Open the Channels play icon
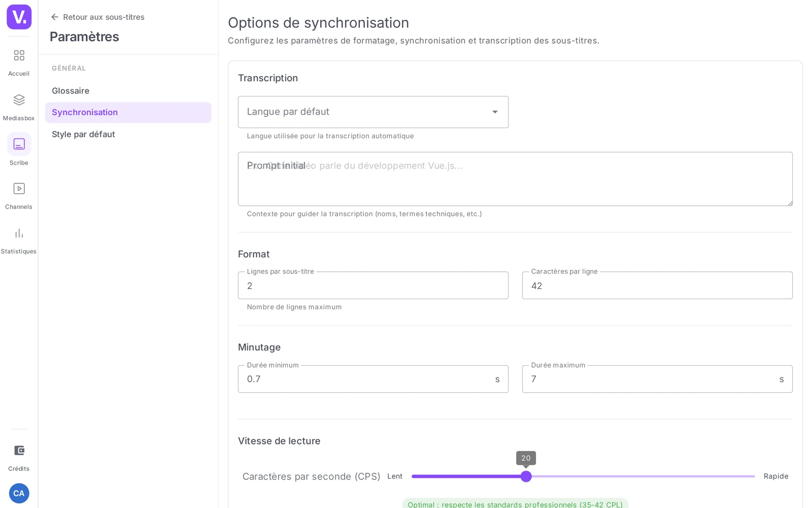Screen dimensions: 812x508 tap(19, 188)
